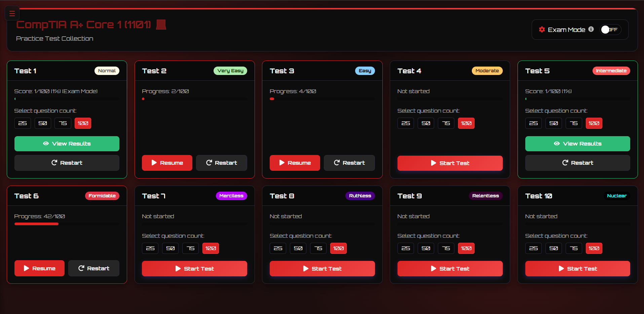Select 25 questions for Test 10
The width and height of the screenshot is (644, 314).
tap(533, 248)
